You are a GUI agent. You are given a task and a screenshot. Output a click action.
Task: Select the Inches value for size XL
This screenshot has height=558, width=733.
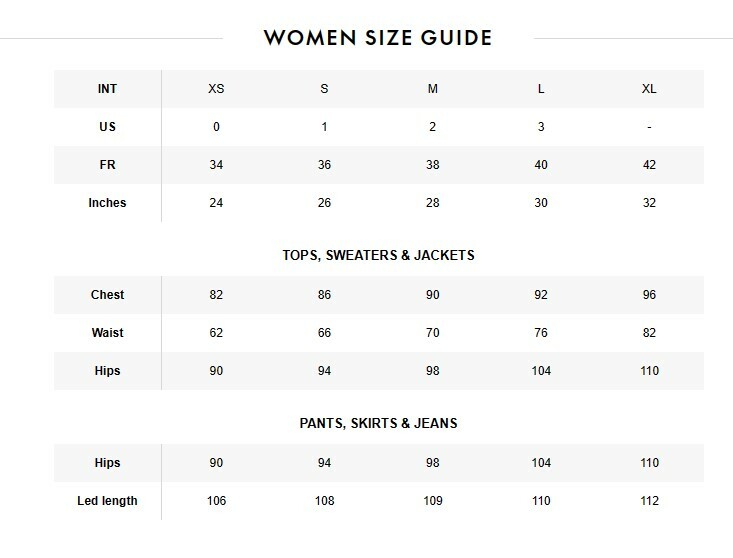649,203
